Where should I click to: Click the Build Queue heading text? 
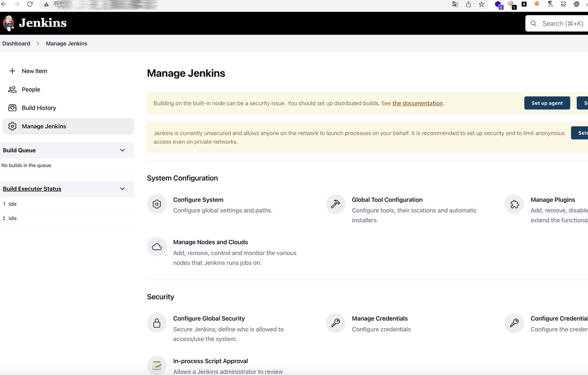[x=19, y=150]
